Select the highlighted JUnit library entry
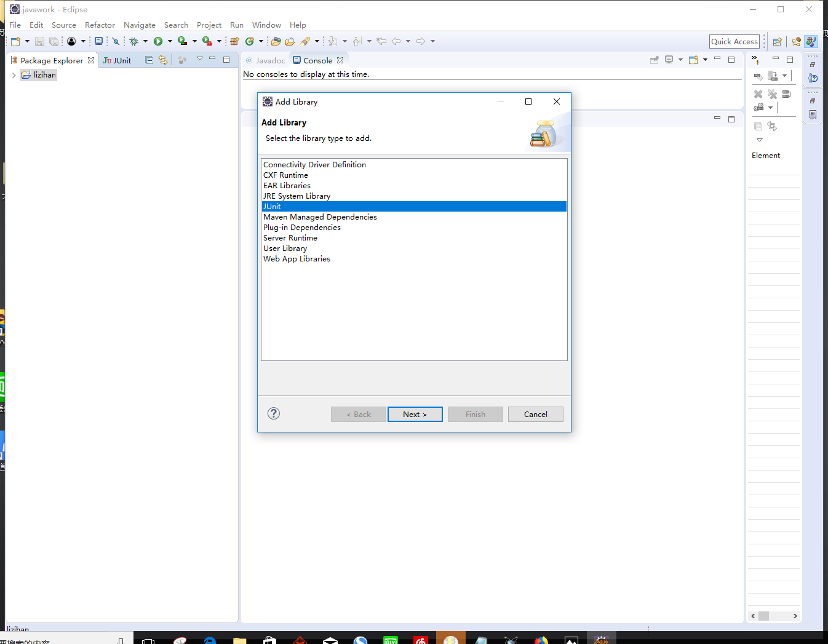The height and width of the screenshot is (644, 828). coord(414,207)
